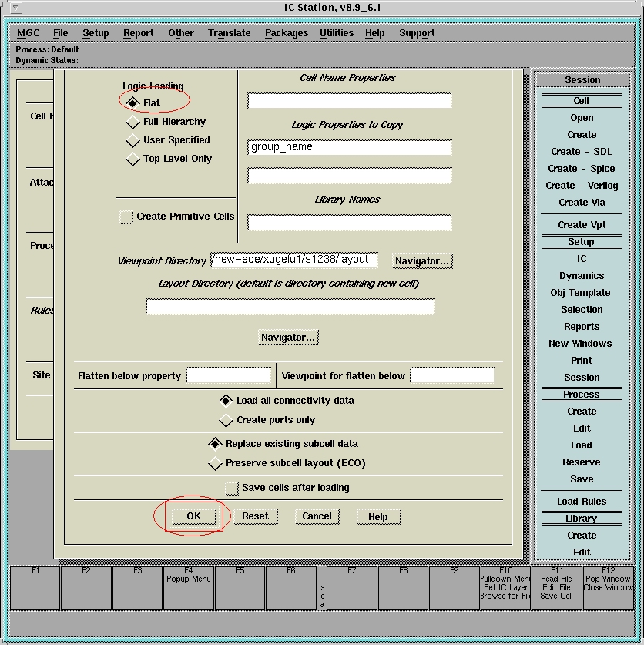Open the MGC menu
The width and height of the screenshot is (644, 645).
pyautogui.click(x=29, y=33)
